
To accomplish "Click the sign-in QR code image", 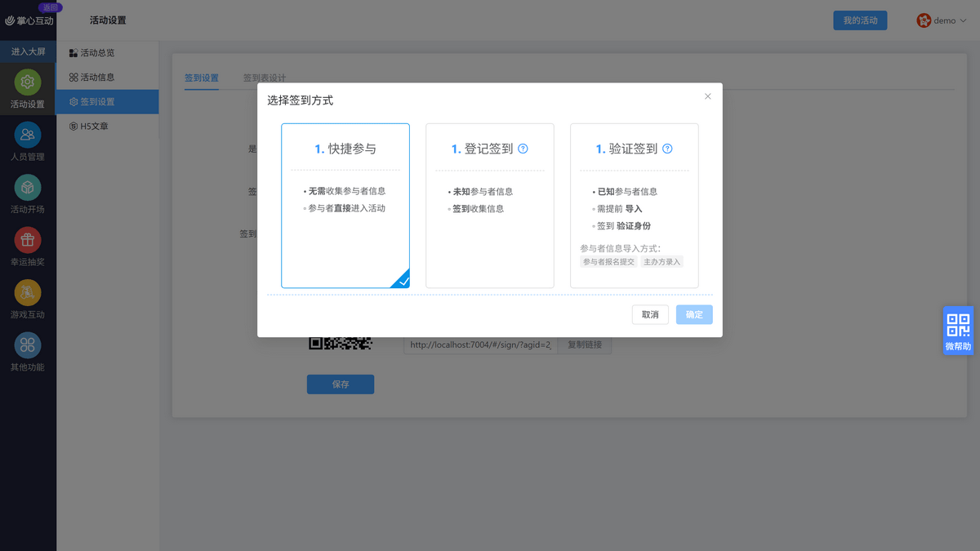I will click(341, 344).
